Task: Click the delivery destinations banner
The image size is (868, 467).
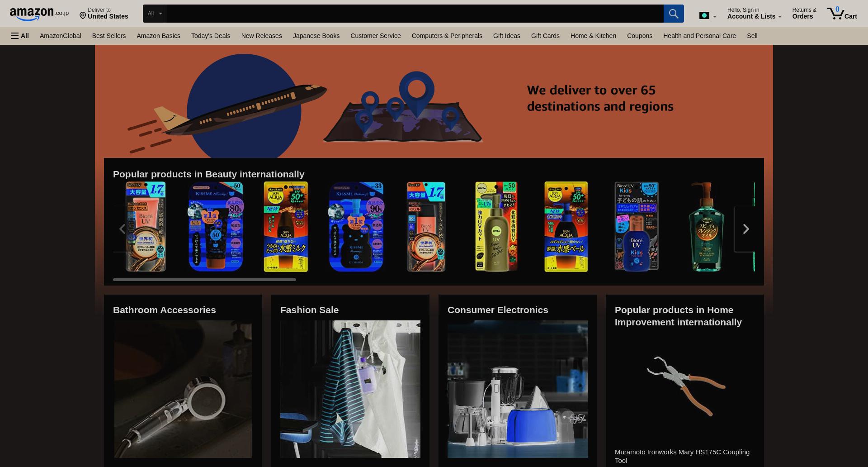Action: point(434,101)
